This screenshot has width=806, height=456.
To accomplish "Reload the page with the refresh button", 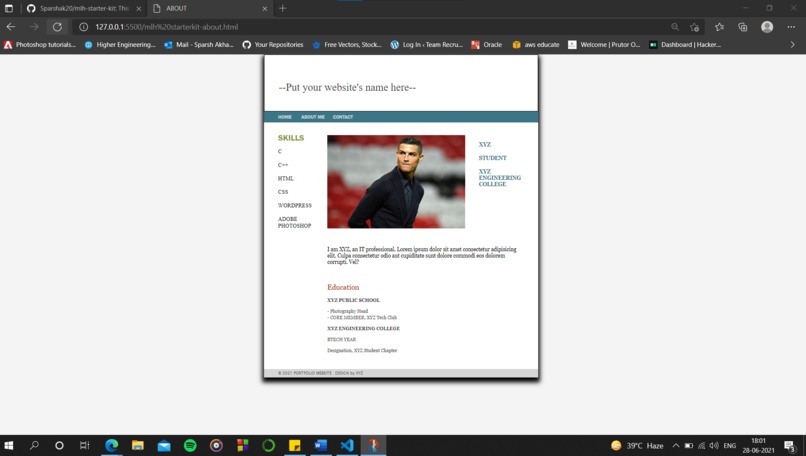I will (x=57, y=27).
